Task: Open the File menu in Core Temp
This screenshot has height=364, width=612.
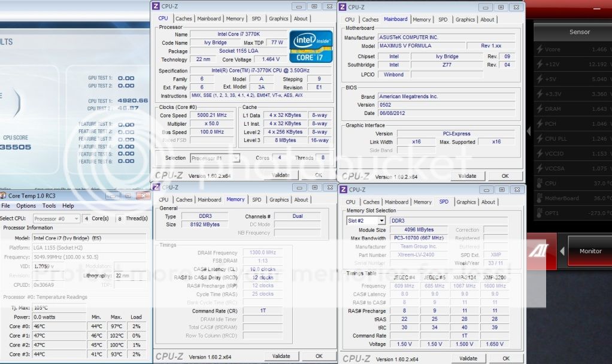Action: [6, 205]
